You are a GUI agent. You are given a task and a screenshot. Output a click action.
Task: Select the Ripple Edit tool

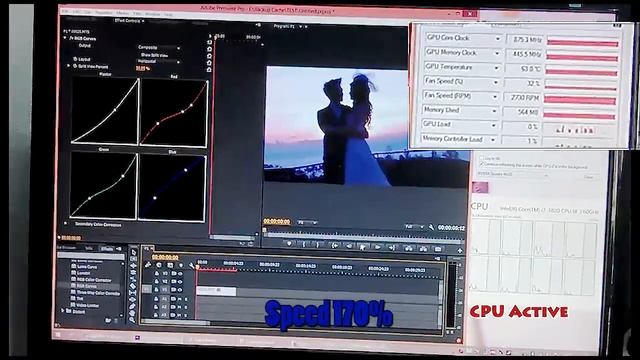point(133,266)
